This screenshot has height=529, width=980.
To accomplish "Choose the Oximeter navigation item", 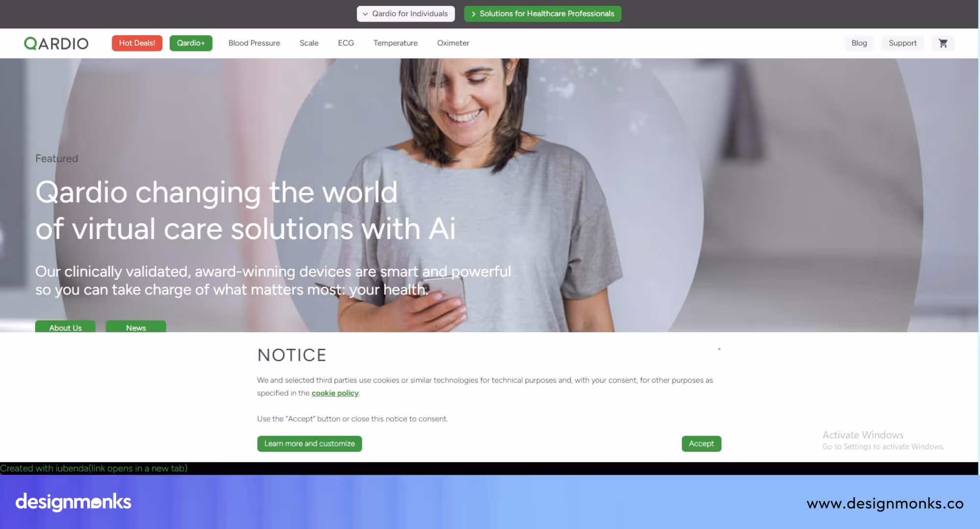I will 453,43.
